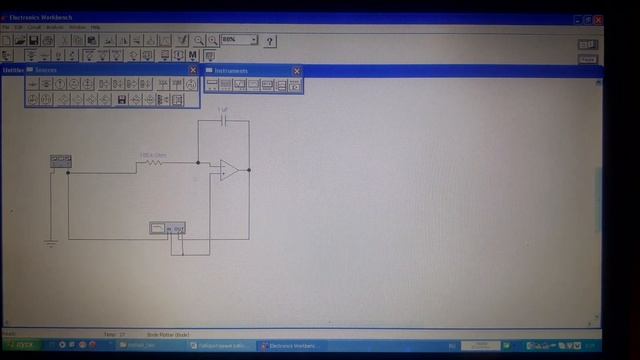Viewport: 640px width, 360px height.
Task: Select Function Generator in Instruments palette
Action: point(226,85)
